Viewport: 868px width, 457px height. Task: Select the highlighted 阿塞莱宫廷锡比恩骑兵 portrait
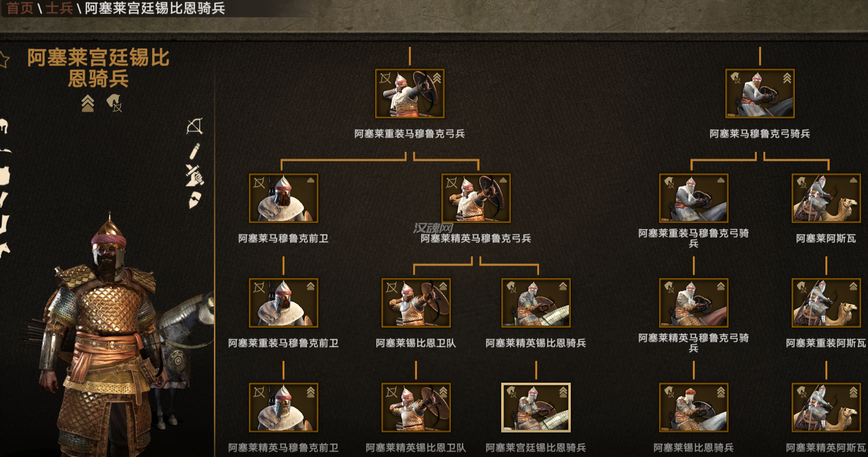[536, 407]
